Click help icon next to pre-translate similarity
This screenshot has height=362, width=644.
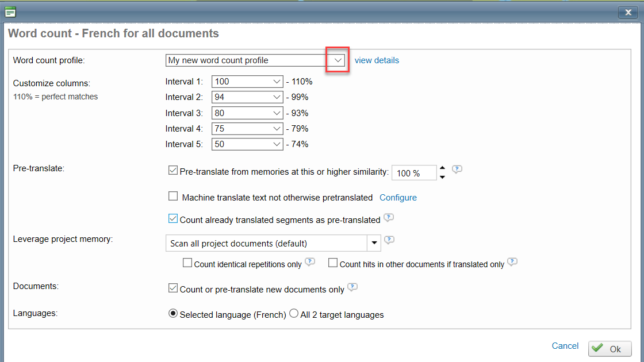pyautogui.click(x=457, y=170)
